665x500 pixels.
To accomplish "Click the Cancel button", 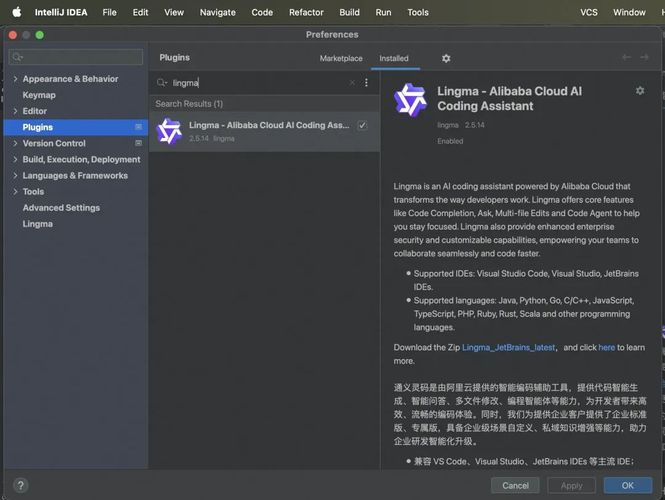I will point(515,486).
